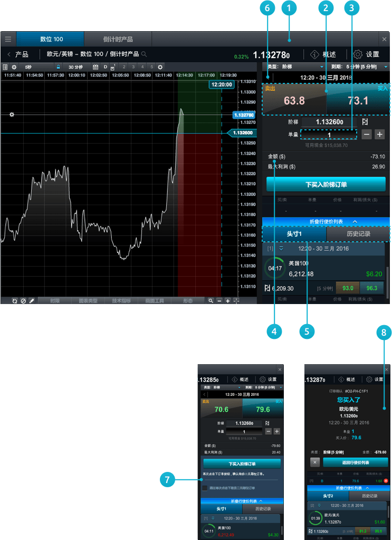The height and width of the screenshot is (540, 392).
Task: Open the chart toolbar gear settings left
Action: 14,67
